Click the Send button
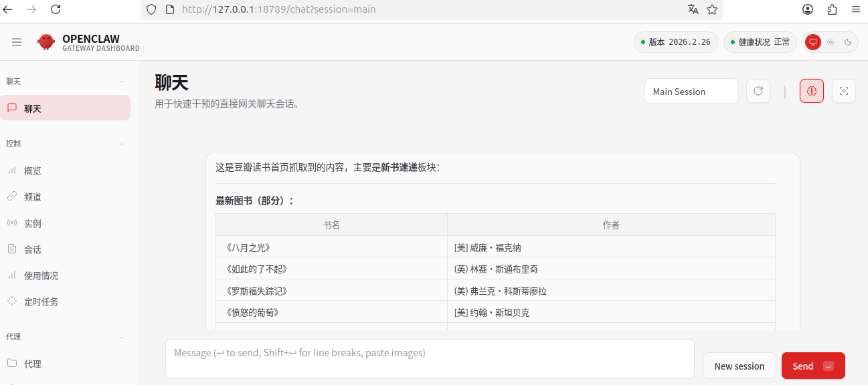Viewport: 868px width, 385px height. click(x=813, y=366)
